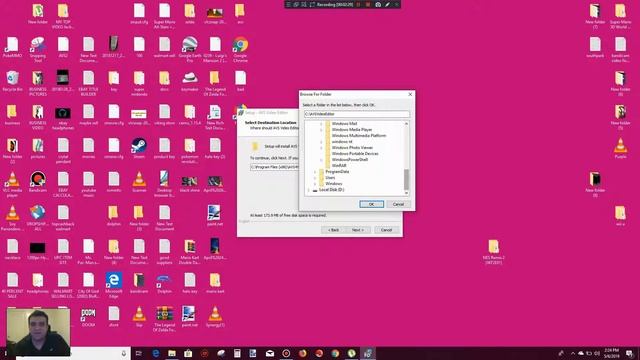The height and width of the screenshot is (360, 640).
Task: Select the NES Roms 2 folder
Action: pyautogui.click(x=493, y=251)
